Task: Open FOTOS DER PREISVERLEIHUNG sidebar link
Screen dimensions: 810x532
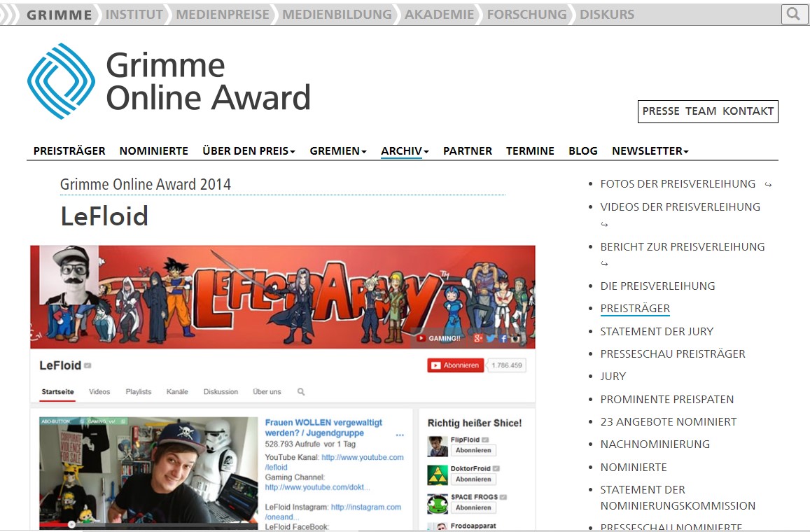Action: point(678,184)
